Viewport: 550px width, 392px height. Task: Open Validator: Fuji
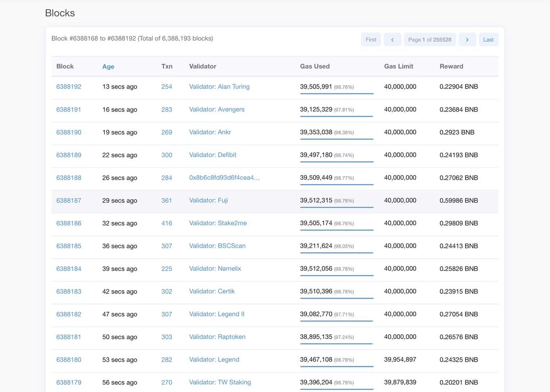(x=209, y=200)
